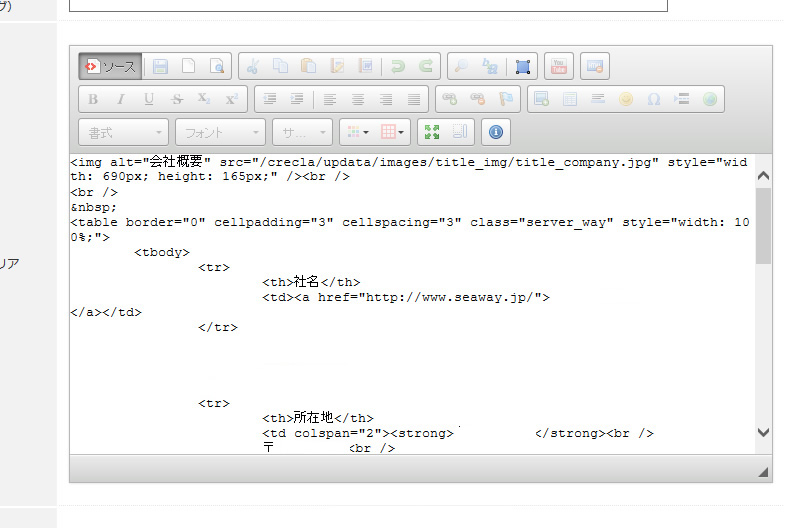Click the New Page icon
This screenshot has width=800, height=528.
coord(188,67)
